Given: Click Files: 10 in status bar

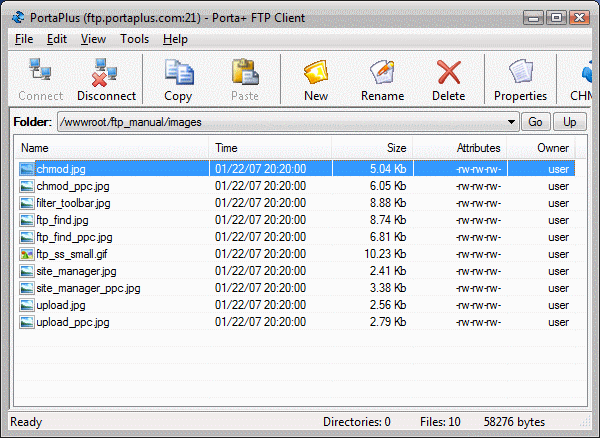Looking at the screenshot, I should pos(440,422).
